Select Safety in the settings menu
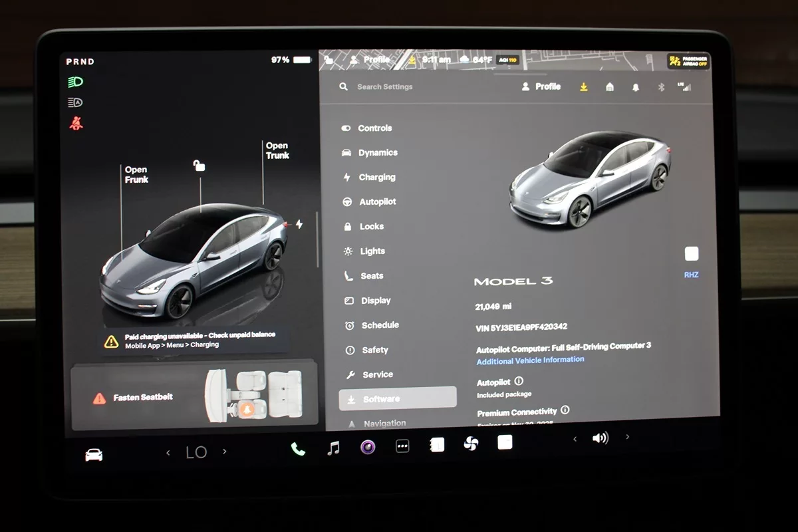The width and height of the screenshot is (798, 532). (x=374, y=350)
